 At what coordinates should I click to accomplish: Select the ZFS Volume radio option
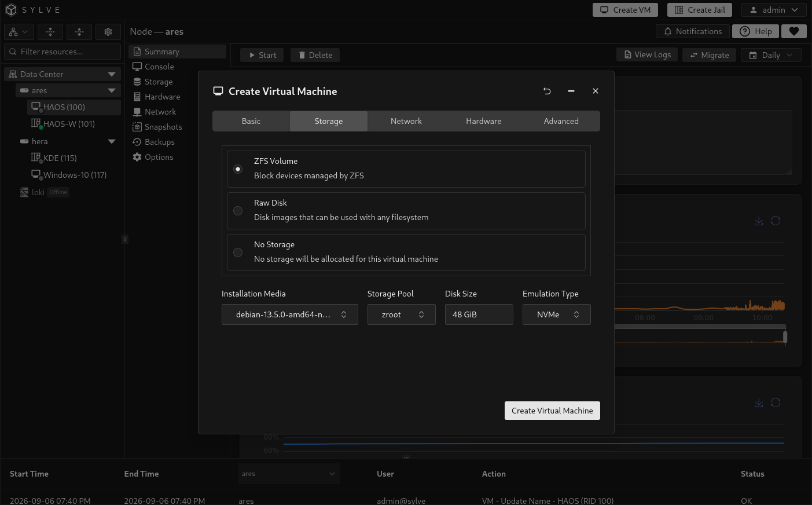(x=238, y=169)
